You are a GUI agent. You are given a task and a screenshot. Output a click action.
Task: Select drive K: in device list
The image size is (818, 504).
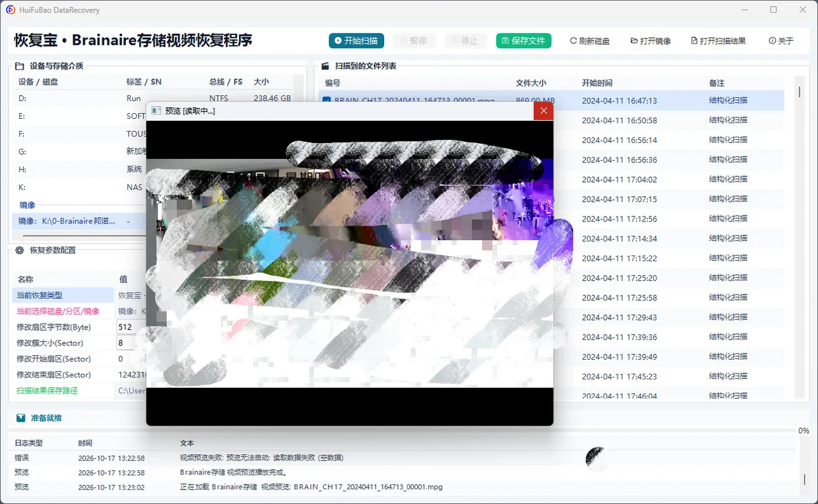(x=79, y=187)
